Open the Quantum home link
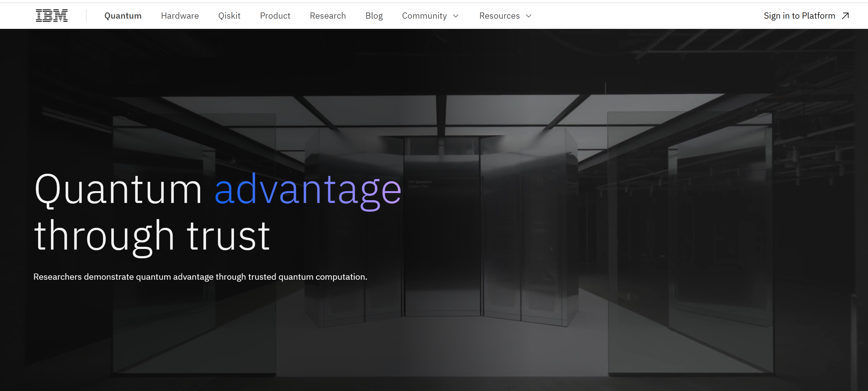 pyautogui.click(x=123, y=16)
